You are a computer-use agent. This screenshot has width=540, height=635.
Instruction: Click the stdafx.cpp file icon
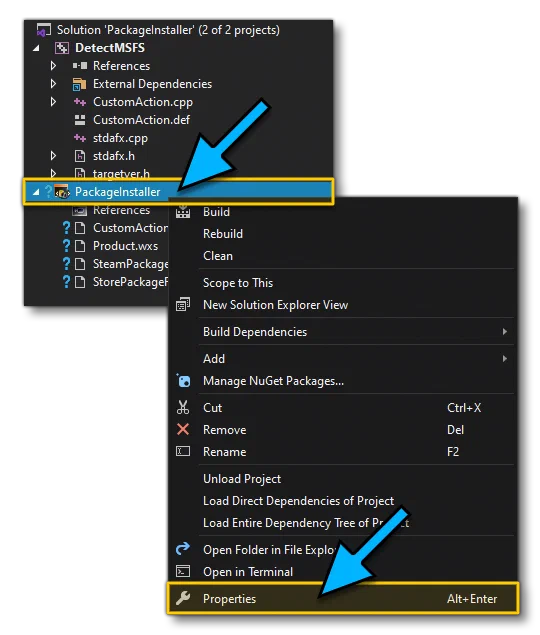click(80, 138)
